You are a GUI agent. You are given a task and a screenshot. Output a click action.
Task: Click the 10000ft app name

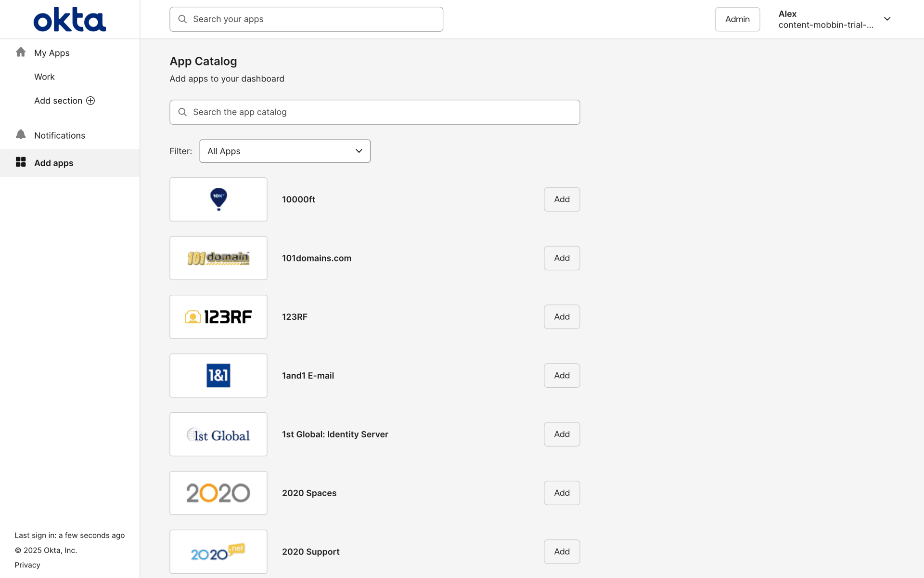point(298,199)
